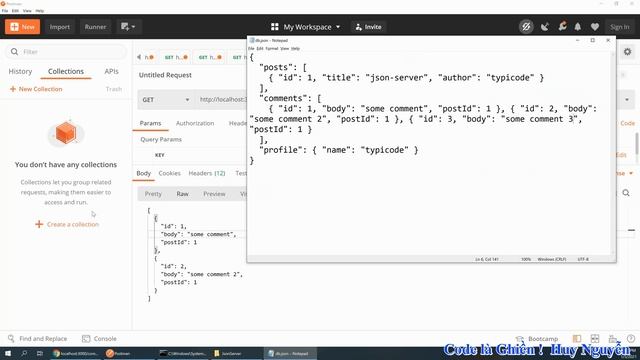Click the "profile" line in Notepad
640x360 pixels.
339,150
